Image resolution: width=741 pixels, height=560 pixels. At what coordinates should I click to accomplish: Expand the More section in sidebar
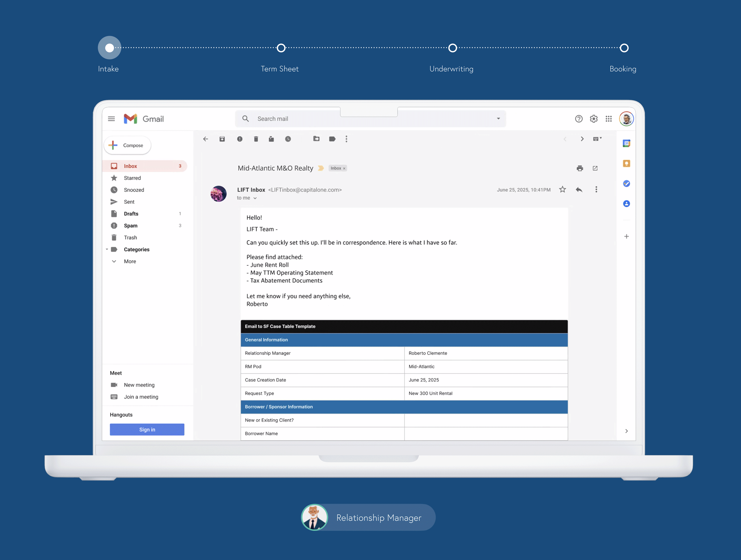tap(130, 262)
